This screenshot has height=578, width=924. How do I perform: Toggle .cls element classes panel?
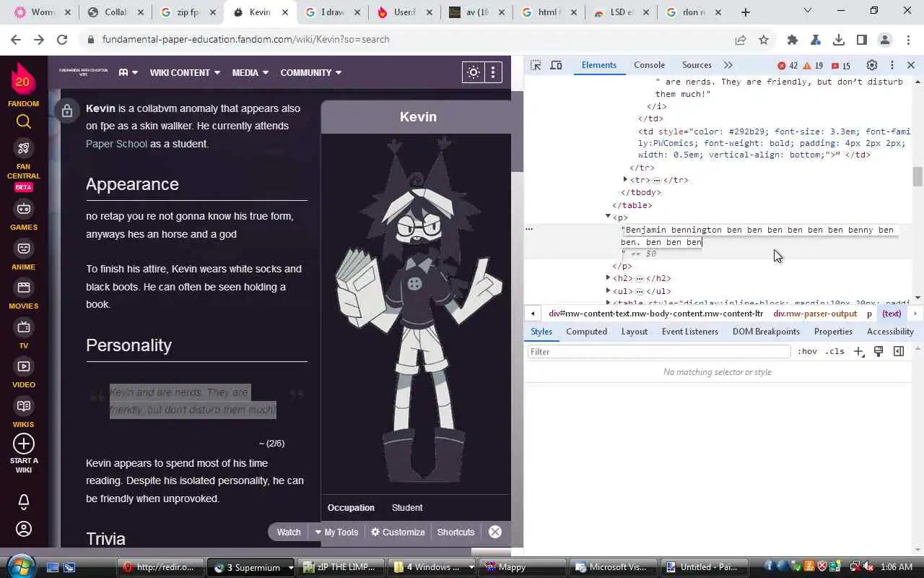[835, 352]
